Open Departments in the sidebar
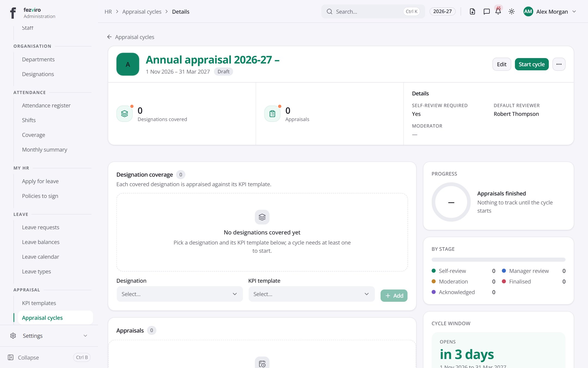The height and width of the screenshot is (368, 588). coord(38,59)
